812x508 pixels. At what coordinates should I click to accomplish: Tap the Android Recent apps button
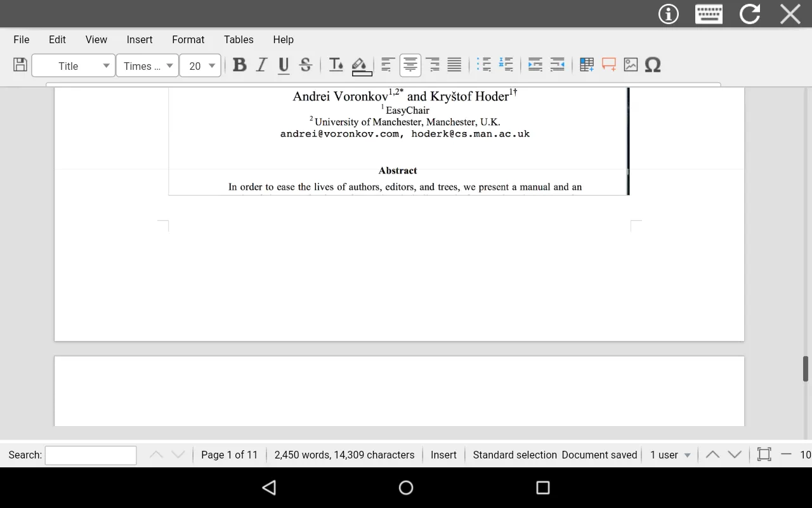point(543,488)
